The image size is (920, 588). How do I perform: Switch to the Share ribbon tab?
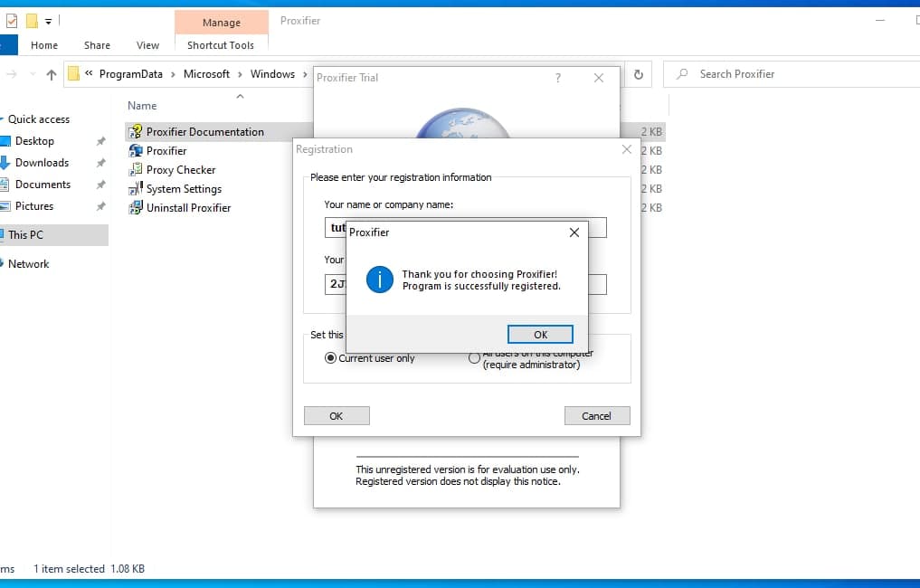tap(97, 45)
